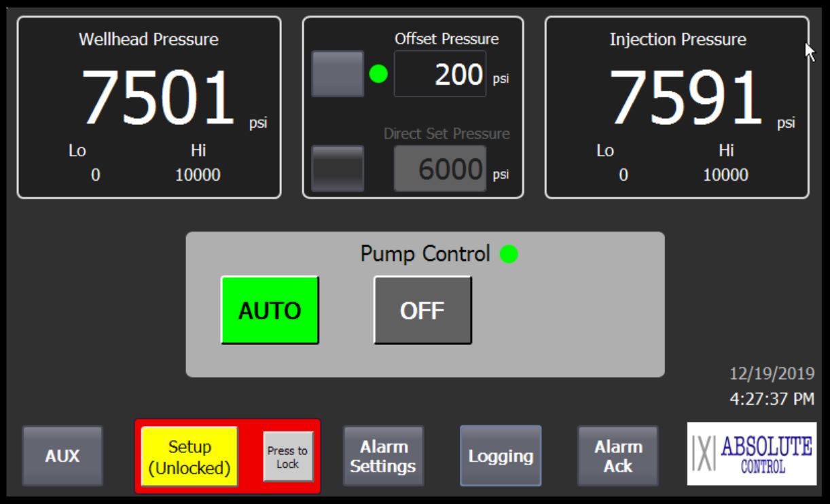
Task: Switch pump control to AUTO
Action: pos(270,310)
